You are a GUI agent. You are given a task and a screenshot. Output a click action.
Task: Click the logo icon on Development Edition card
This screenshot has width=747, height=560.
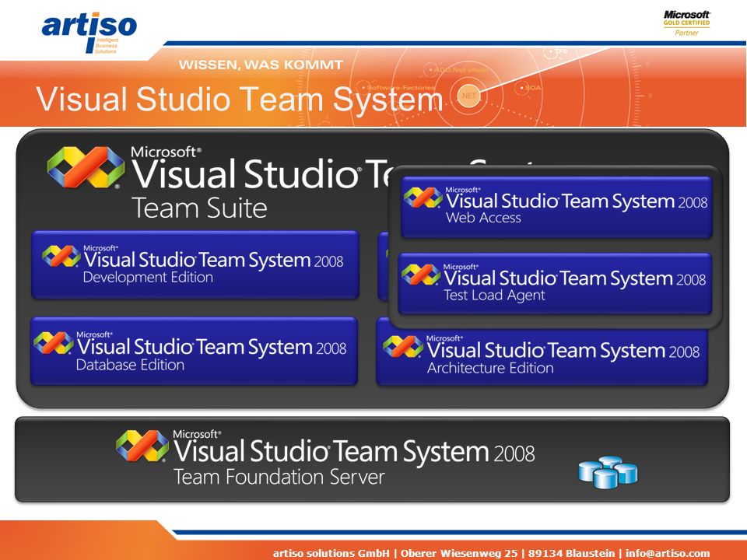(61, 256)
